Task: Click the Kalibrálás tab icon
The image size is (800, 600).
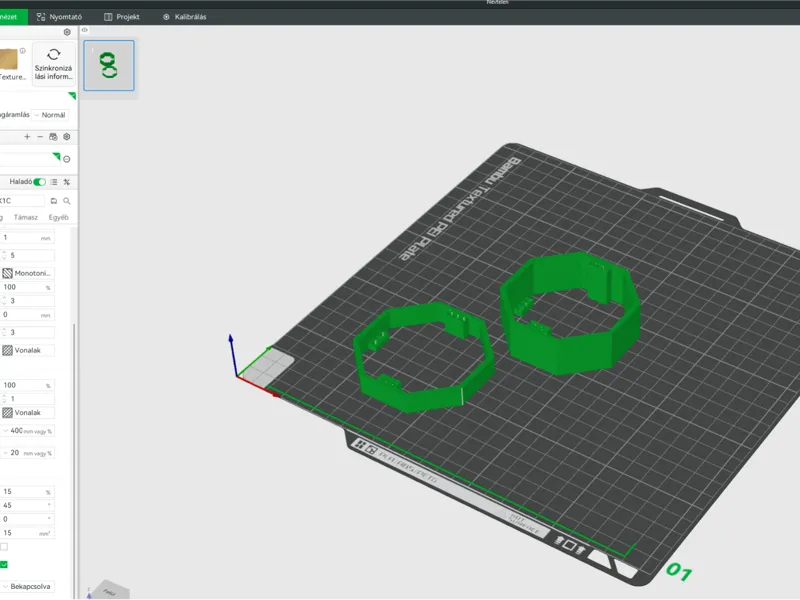Action: point(166,17)
